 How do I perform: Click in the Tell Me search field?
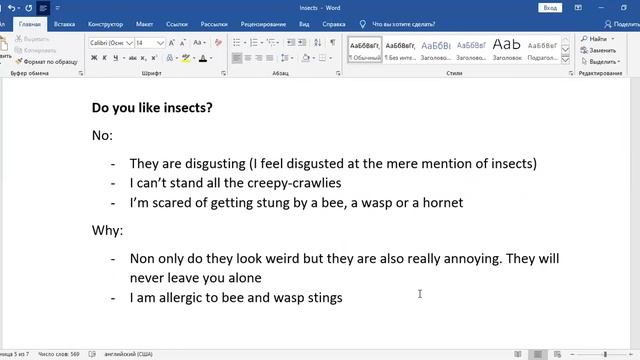coord(403,24)
